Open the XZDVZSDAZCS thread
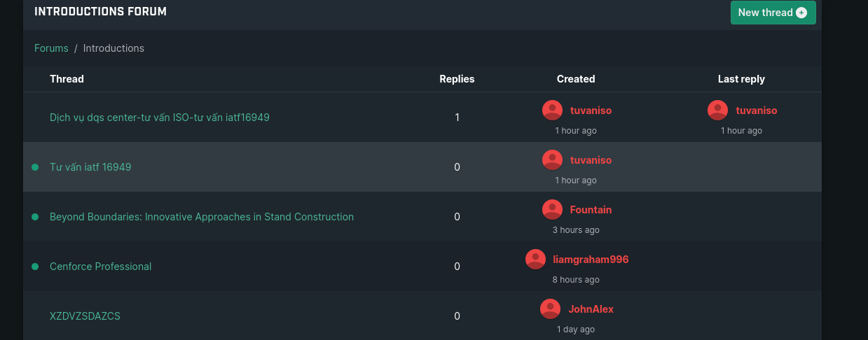The height and width of the screenshot is (340, 868). click(85, 316)
